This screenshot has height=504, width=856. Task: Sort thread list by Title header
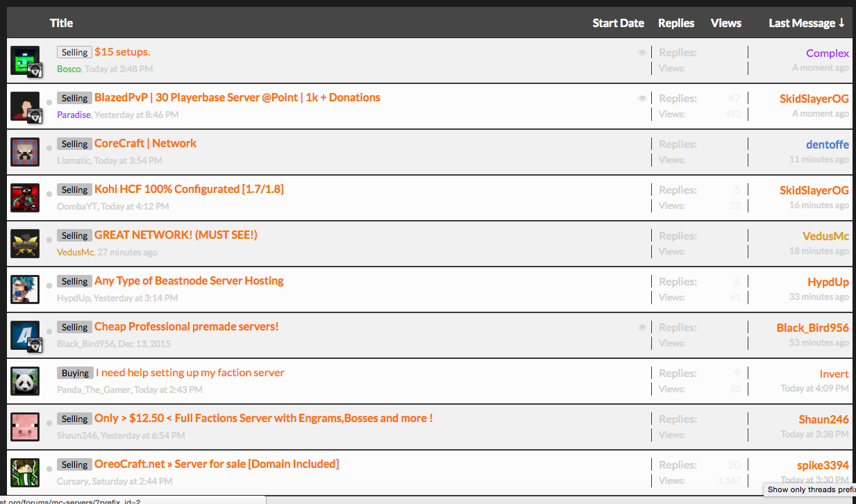point(61,23)
